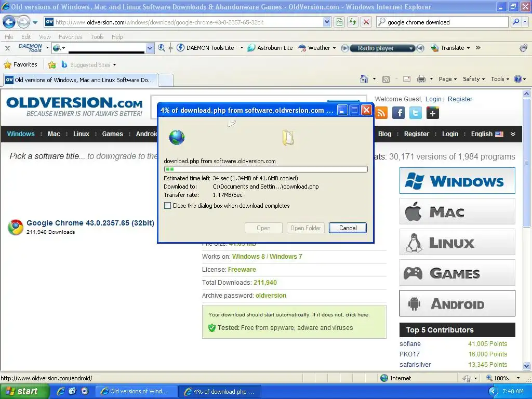Click the Windows Start button

24,391
